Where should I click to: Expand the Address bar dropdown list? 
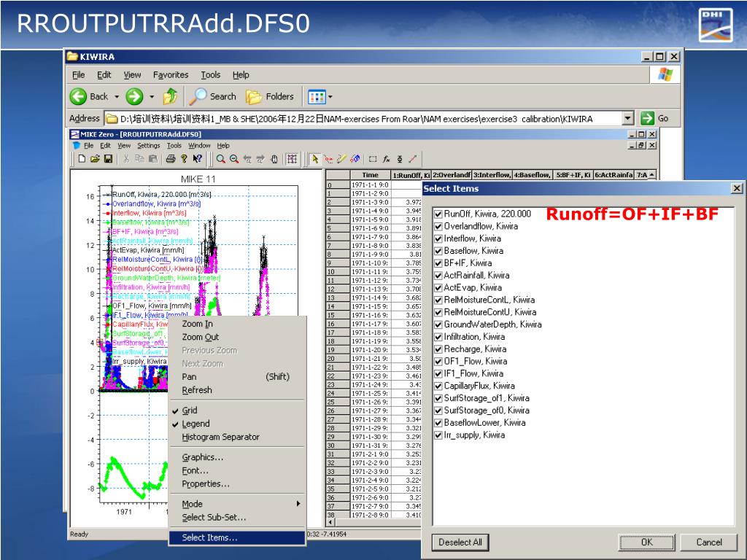point(628,118)
